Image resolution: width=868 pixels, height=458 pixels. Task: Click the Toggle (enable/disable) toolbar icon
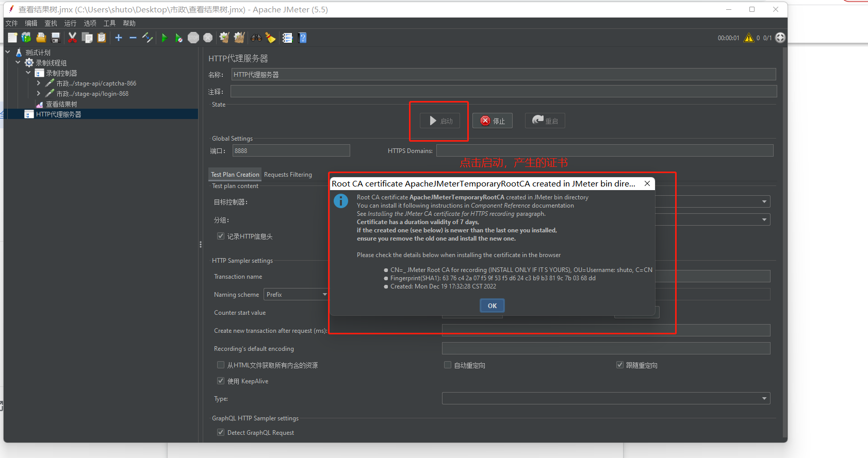[148, 38]
